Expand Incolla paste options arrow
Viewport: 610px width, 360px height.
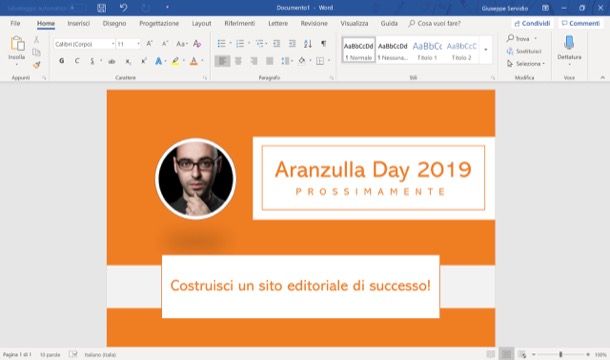(x=17, y=64)
